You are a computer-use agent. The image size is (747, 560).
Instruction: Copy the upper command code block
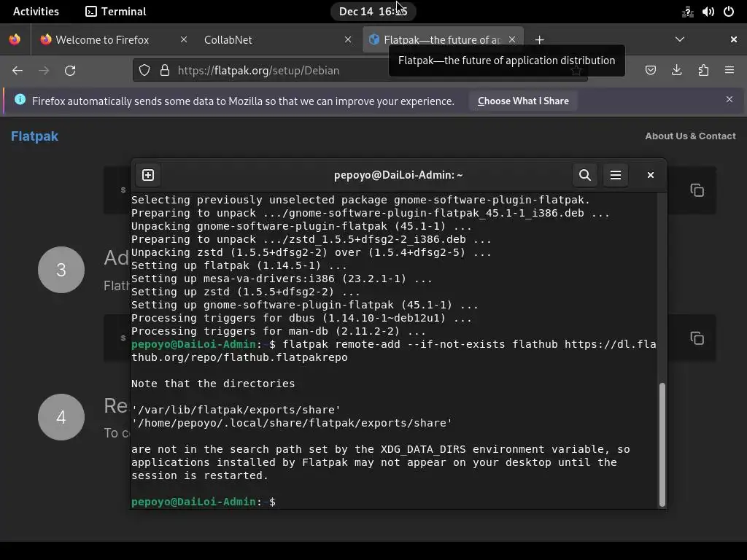point(697,190)
